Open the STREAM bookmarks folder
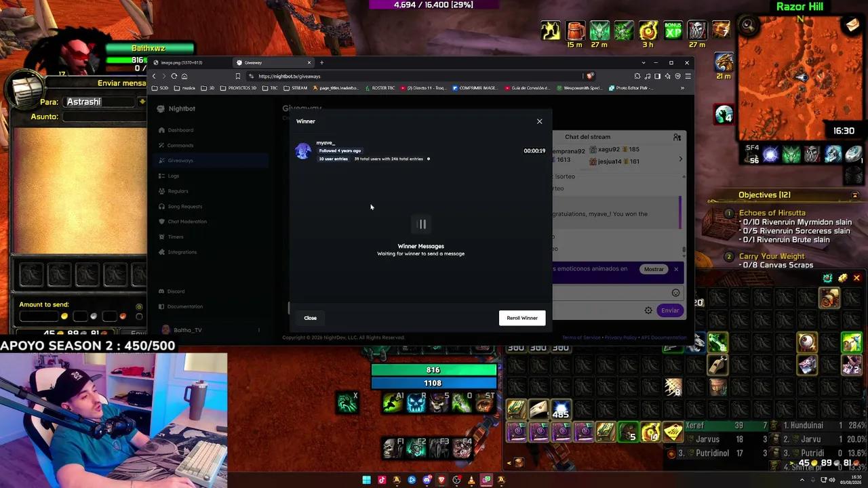868x488 pixels. [x=296, y=88]
